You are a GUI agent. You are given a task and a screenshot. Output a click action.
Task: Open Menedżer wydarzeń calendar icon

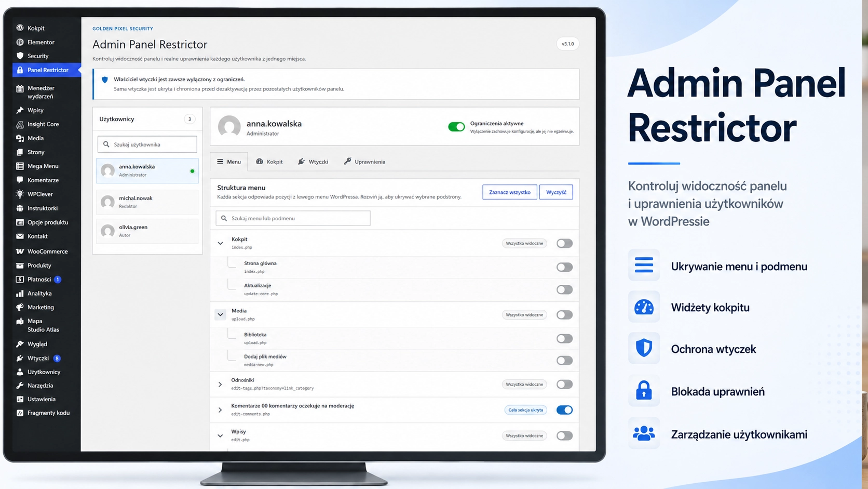(20, 88)
